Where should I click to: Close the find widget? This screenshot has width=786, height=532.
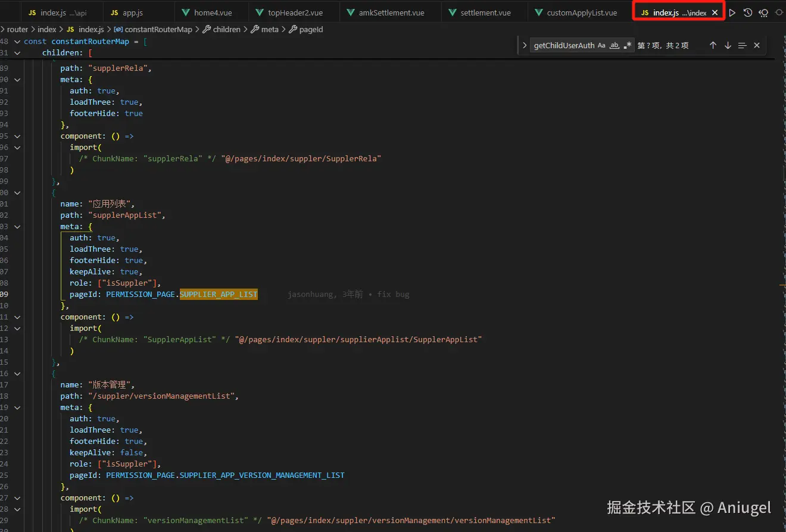click(x=757, y=45)
